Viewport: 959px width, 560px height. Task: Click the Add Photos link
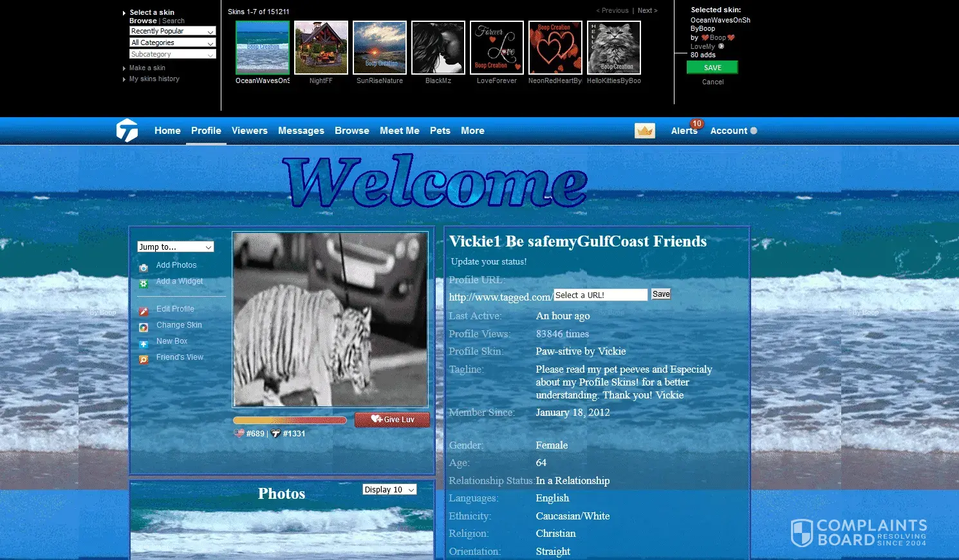176,265
